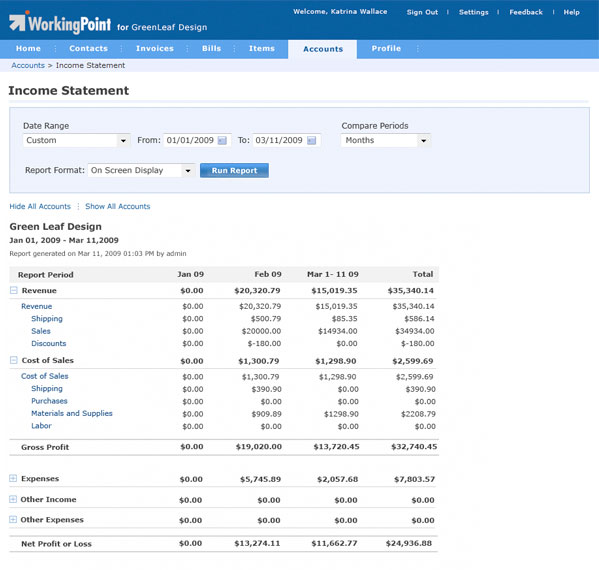Screen dimensions: 599x570
Task: Switch to the Bills tab
Action: pyautogui.click(x=211, y=49)
